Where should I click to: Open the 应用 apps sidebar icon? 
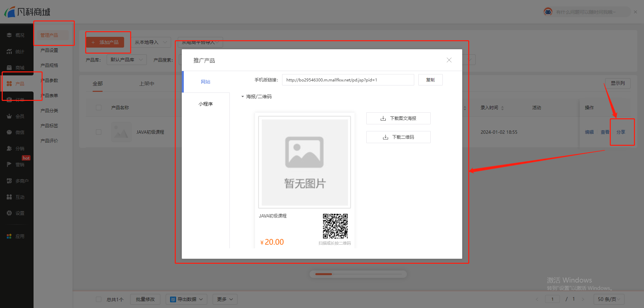coord(9,236)
